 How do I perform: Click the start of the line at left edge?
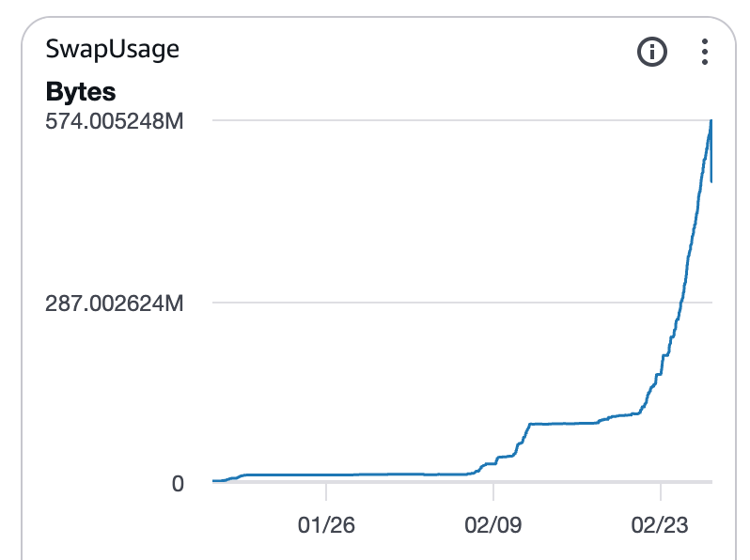(215, 481)
